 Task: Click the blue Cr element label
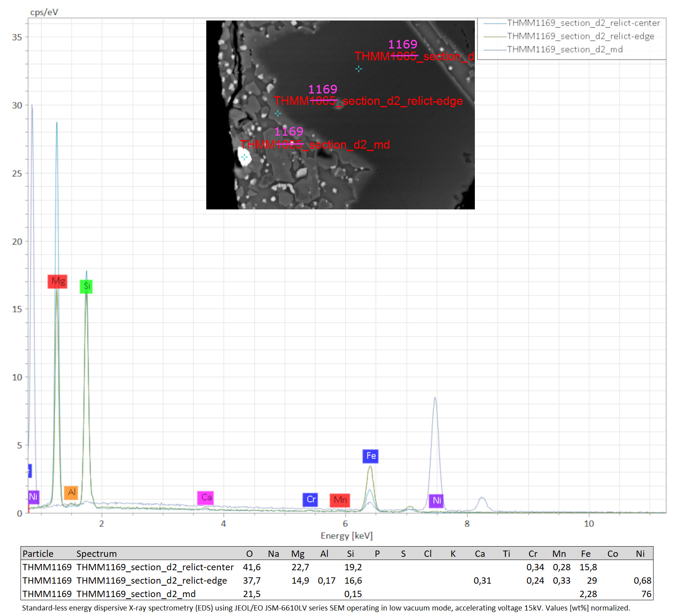(x=310, y=500)
